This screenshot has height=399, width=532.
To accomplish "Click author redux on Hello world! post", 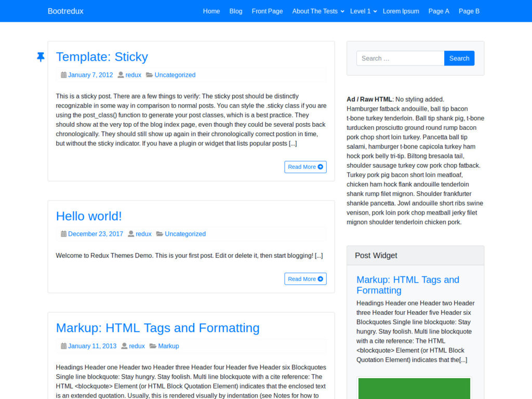I will (143, 234).
